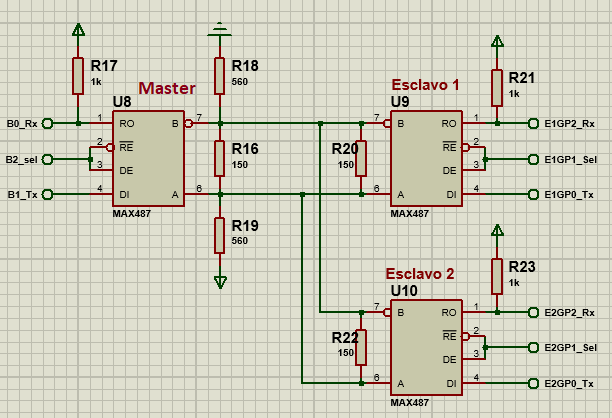Image resolution: width=612 pixels, height=418 pixels.
Task: Click the U10 reference label
Action: click(x=404, y=291)
